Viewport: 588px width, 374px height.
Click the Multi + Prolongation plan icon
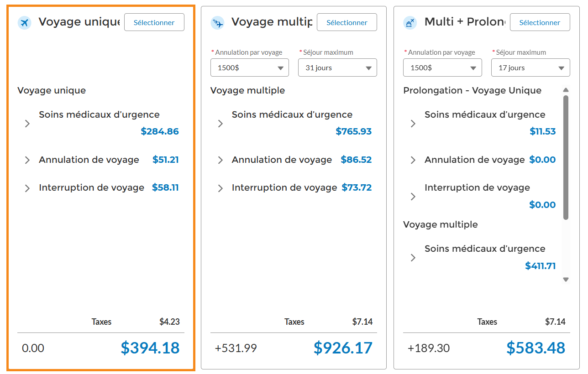(x=410, y=23)
